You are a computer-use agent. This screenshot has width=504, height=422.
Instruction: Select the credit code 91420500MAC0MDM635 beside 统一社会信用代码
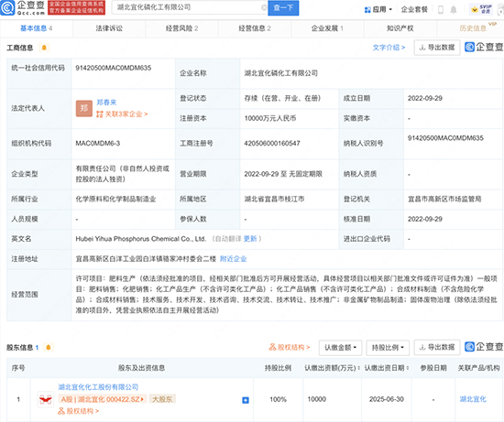pyautogui.click(x=113, y=68)
